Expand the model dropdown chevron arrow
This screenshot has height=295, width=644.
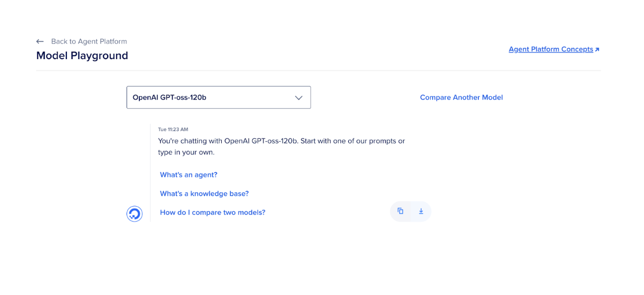coord(299,98)
